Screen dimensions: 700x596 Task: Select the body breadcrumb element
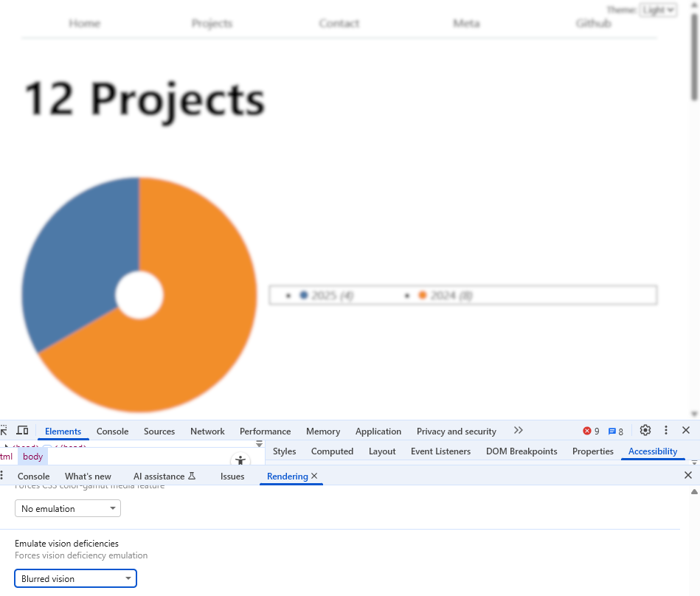coord(32,457)
